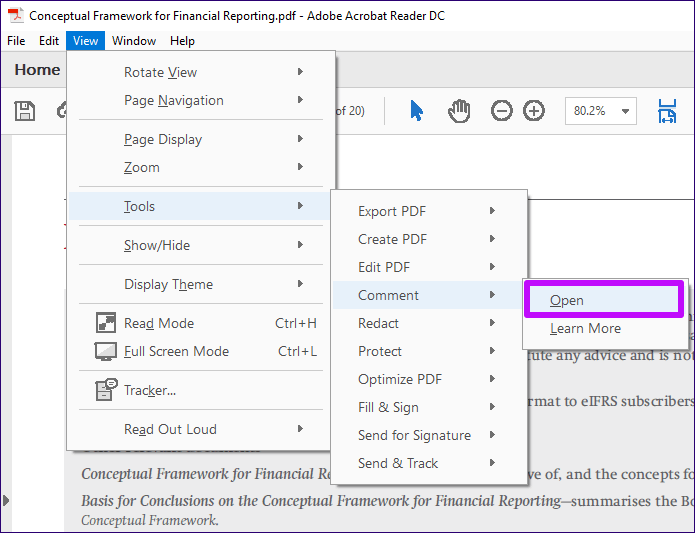Choose Read Mode menu entry
This screenshot has height=533, width=695.
199,323
